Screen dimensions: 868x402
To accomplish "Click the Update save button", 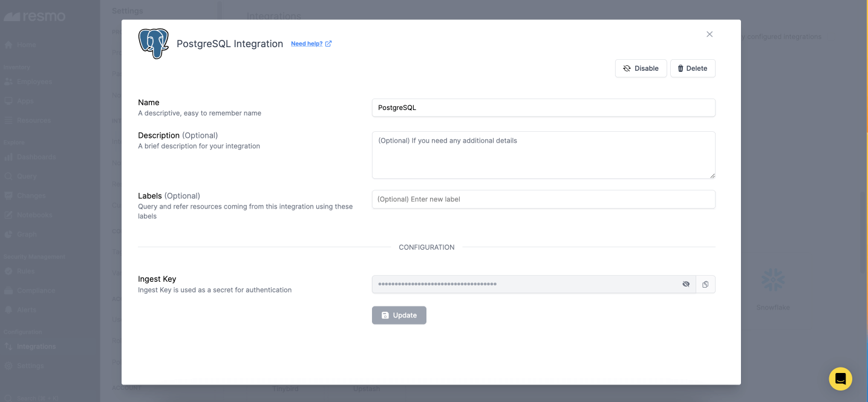I will point(399,315).
